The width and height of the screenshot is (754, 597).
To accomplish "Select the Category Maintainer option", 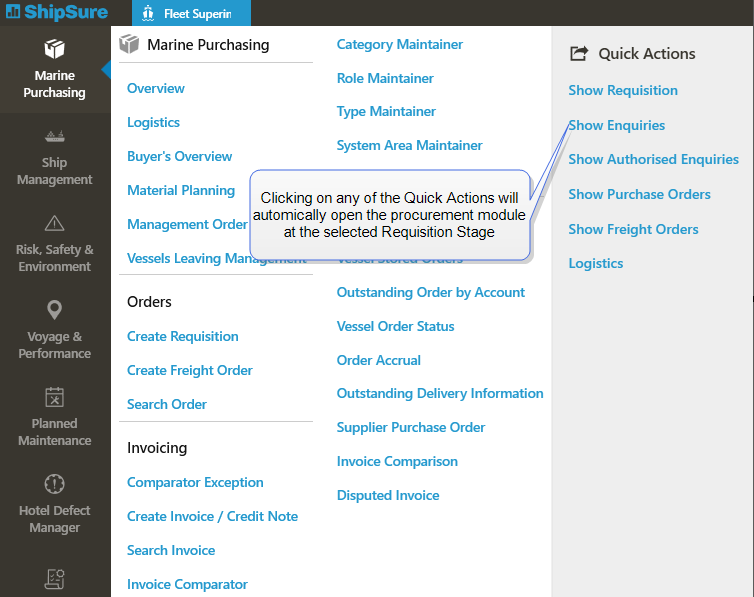I will 400,44.
